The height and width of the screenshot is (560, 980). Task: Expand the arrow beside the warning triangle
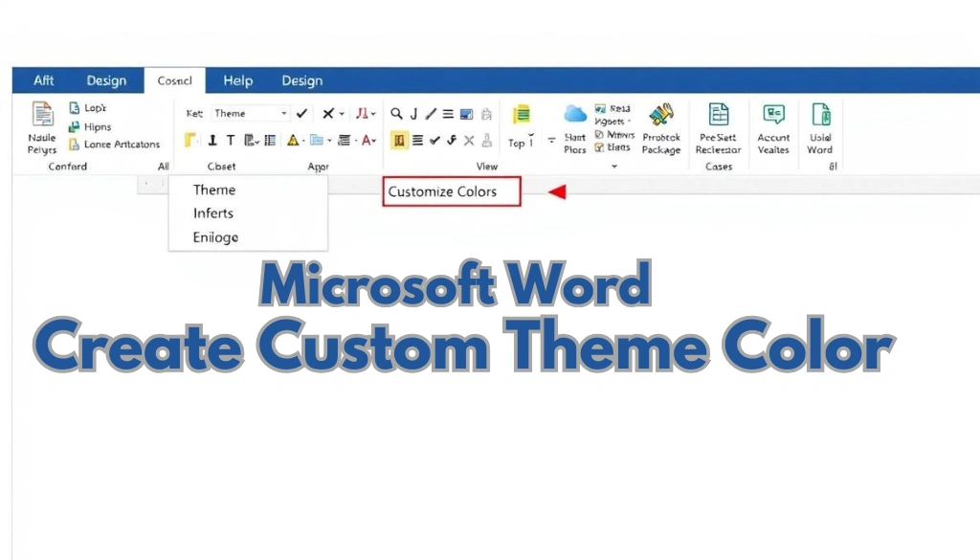coord(303,141)
